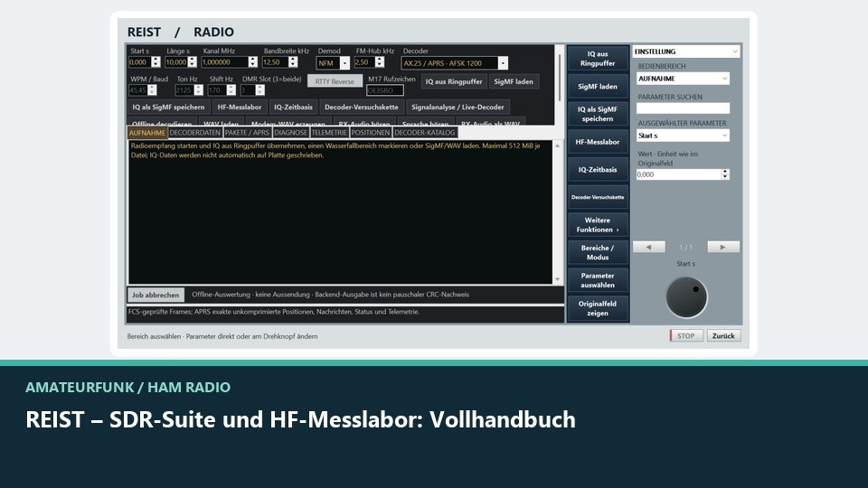
Task: Click SigMF laden in toolbar row
Action: 514,81
